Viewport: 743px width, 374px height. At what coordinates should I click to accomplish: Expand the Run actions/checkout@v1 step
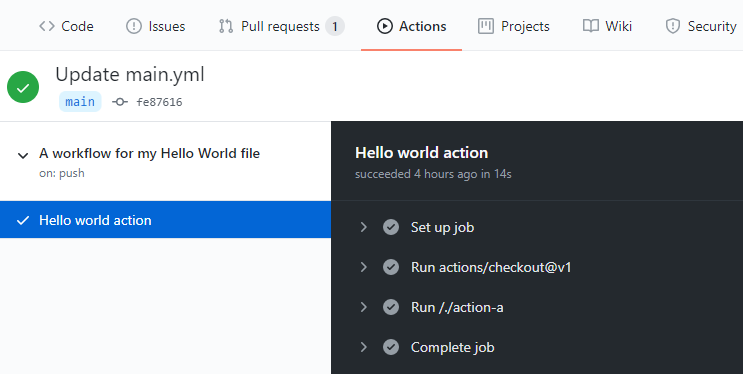(363, 267)
